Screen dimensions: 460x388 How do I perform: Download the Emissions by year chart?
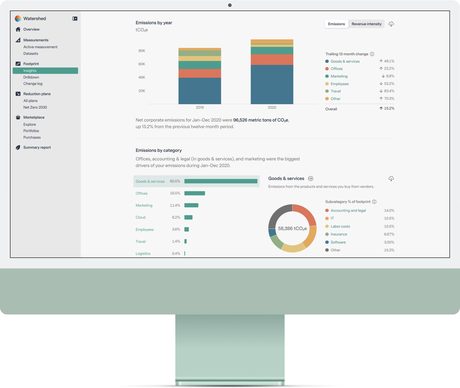click(x=391, y=24)
